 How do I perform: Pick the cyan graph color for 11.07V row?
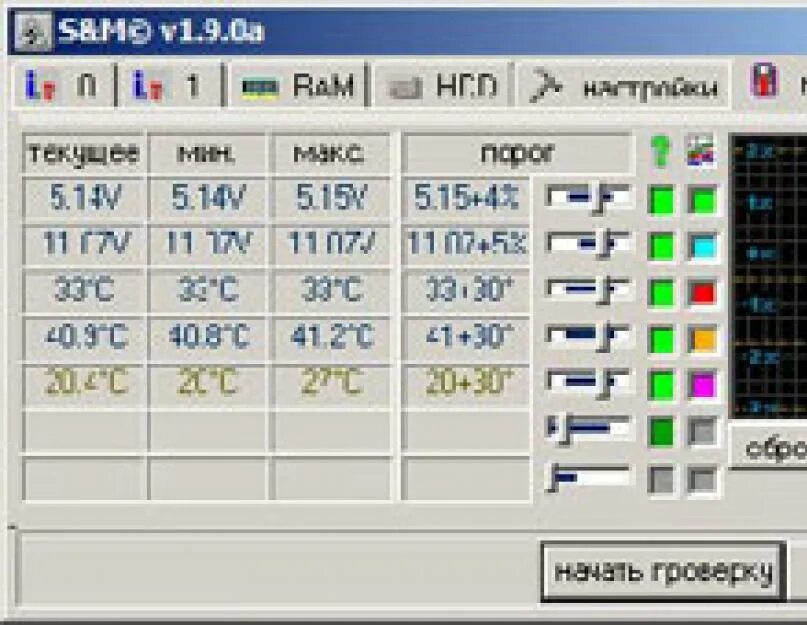click(703, 246)
